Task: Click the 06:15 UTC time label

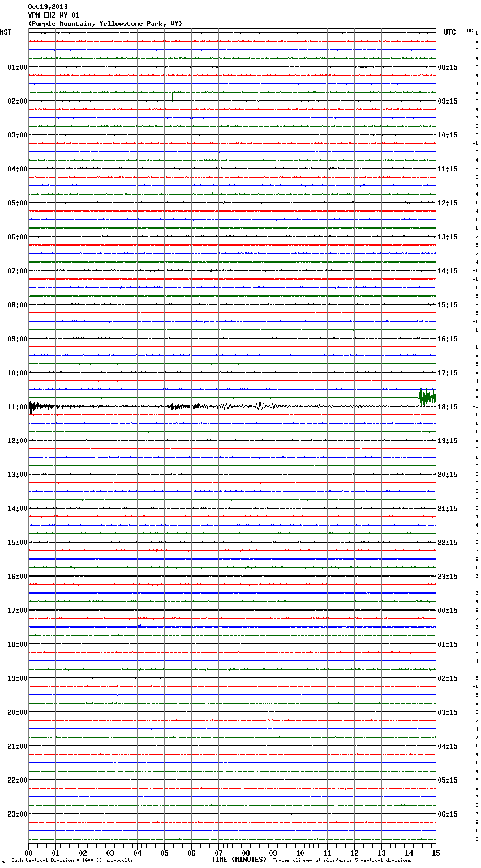Action: pos(448,814)
